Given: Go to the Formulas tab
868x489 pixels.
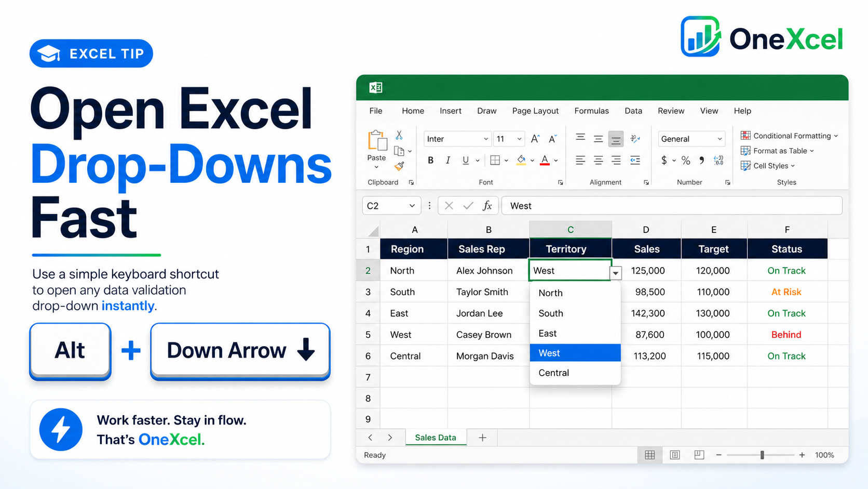Looking at the screenshot, I should coord(591,111).
